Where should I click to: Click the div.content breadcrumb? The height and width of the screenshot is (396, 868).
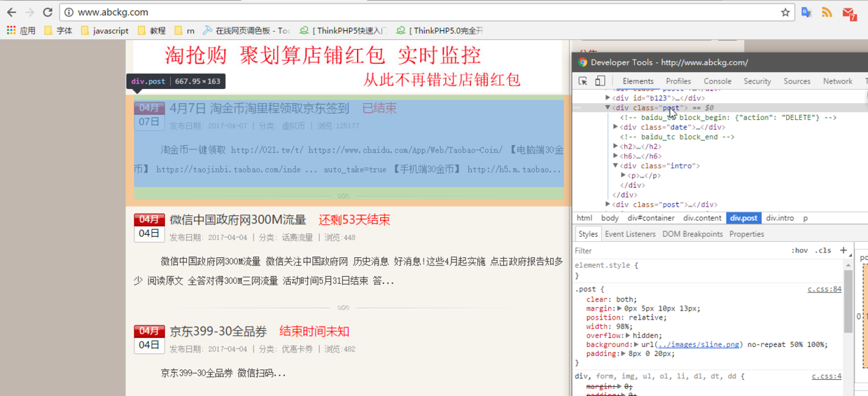point(702,218)
